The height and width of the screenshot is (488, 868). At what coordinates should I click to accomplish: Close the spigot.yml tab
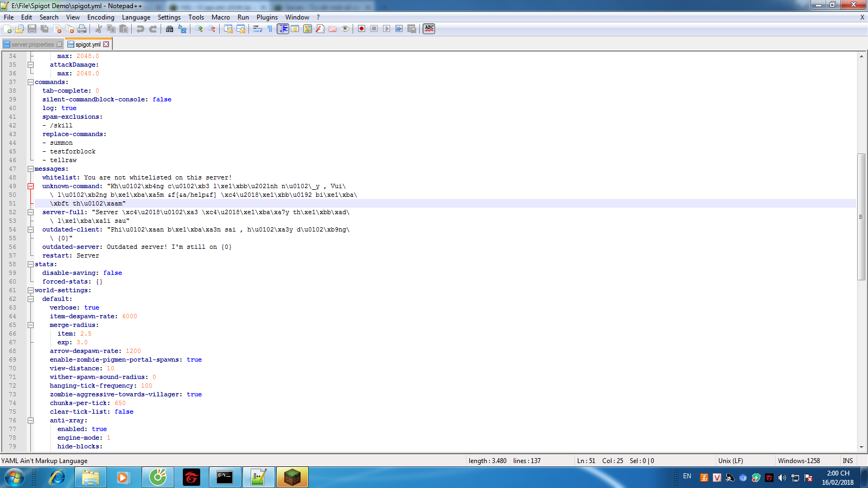pyautogui.click(x=106, y=44)
